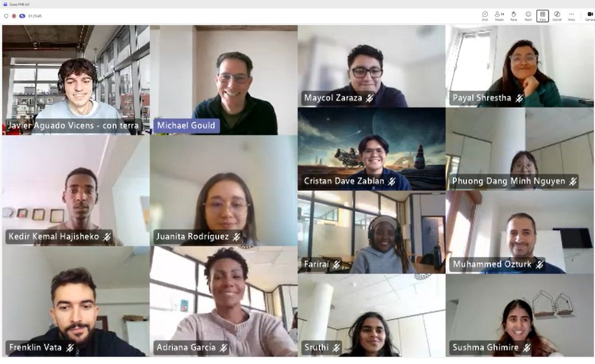Click the Teams app icon in title bar
Screen dimensions: 595x364
click(5, 4)
